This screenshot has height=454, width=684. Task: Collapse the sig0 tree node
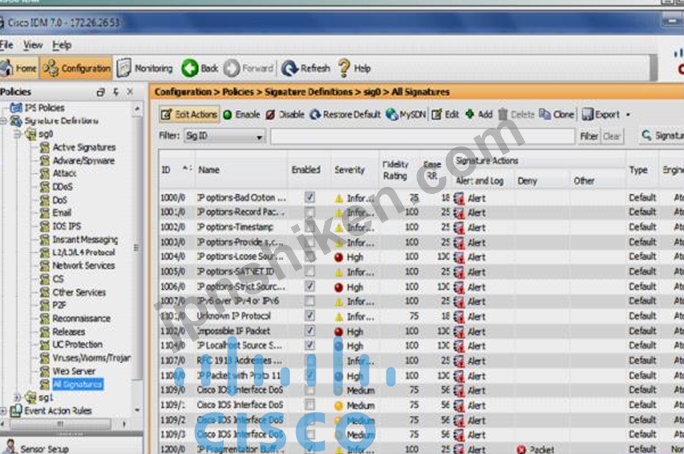pyautogui.click(x=17, y=134)
